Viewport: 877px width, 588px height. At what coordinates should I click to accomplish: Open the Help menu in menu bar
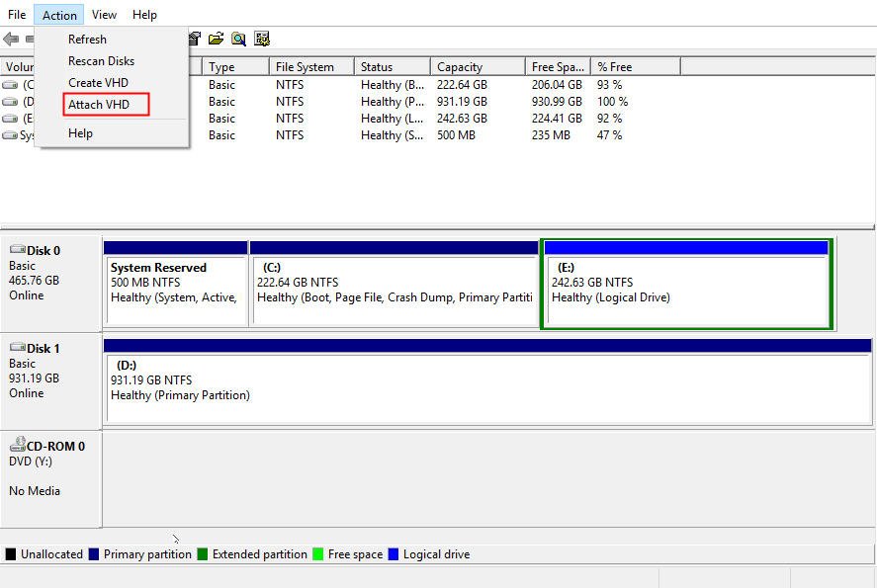click(144, 15)
